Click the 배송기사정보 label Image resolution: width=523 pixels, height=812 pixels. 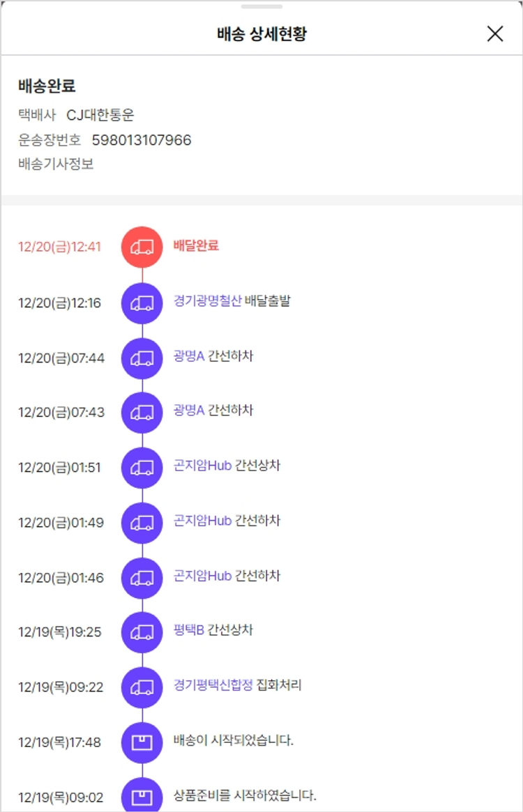pyautogui.click(x=56, y=164)
